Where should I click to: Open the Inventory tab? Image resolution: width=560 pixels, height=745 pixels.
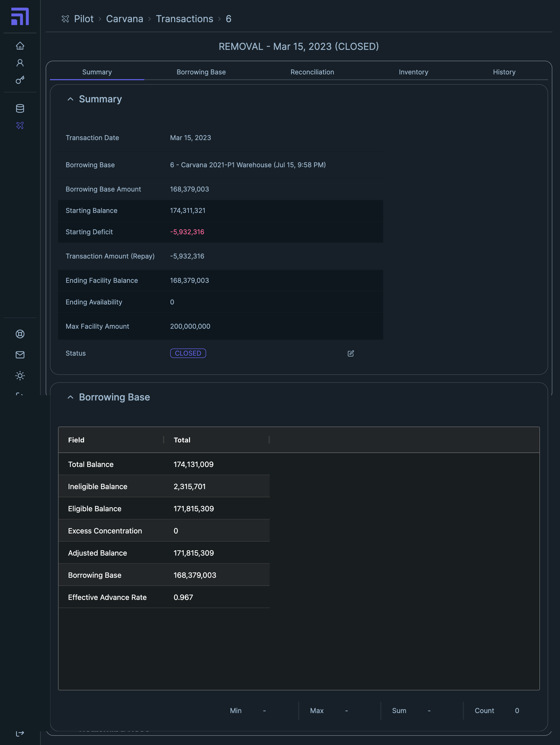413,72
